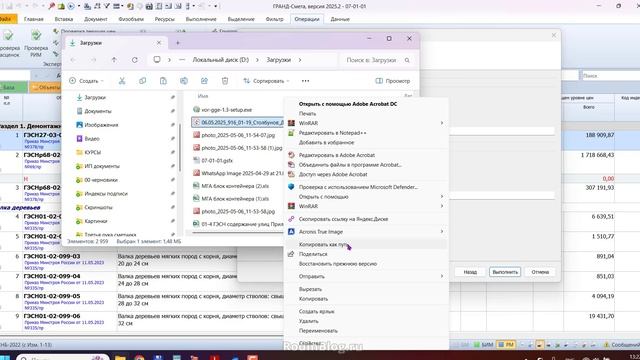Choose Печать in context menu
This screenshot has width=640, height=360.
click(x=307, y=113)
